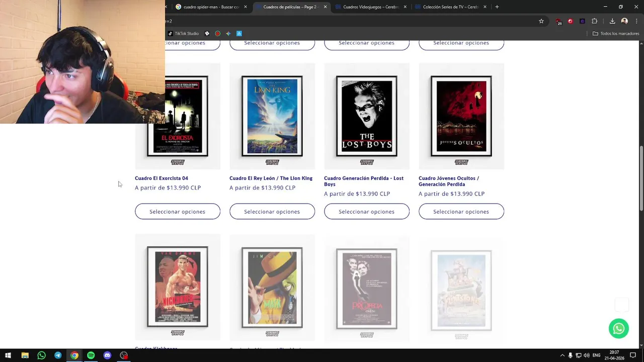Screen dimensions: 644x362
Task: Open The Lost Boys poster thumbnail
Action: point(367,116)
